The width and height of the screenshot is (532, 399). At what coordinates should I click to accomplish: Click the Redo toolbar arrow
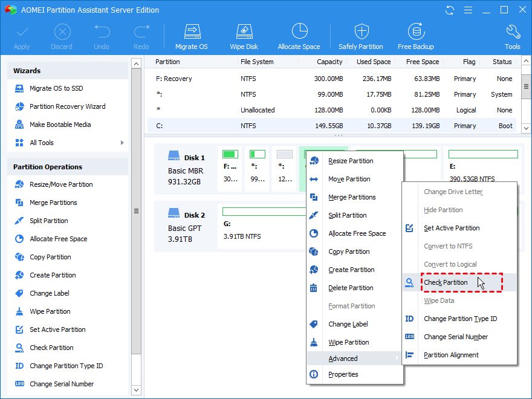(x=141, y=37)
